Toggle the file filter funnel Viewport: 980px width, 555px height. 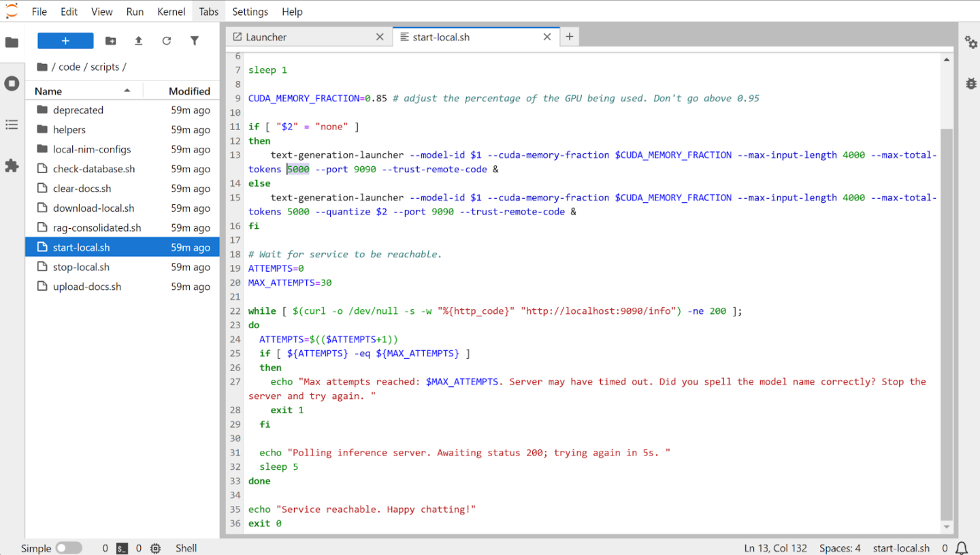point(195,41)
